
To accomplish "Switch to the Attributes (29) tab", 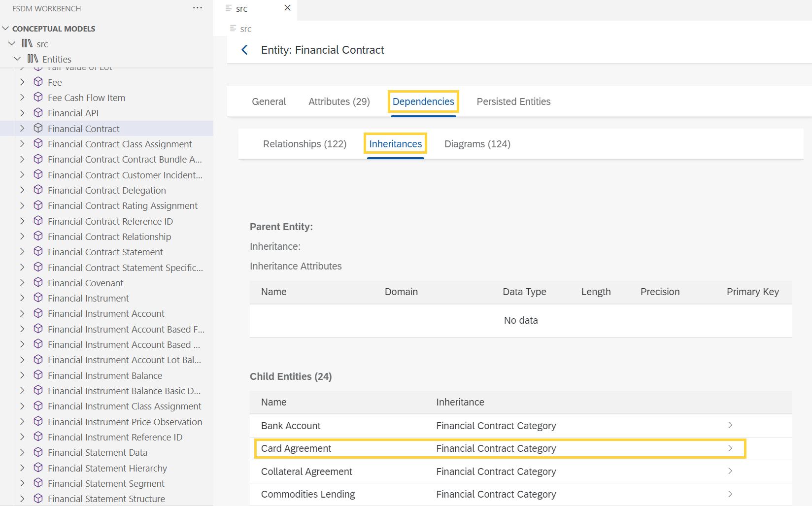I will [339, 101].
